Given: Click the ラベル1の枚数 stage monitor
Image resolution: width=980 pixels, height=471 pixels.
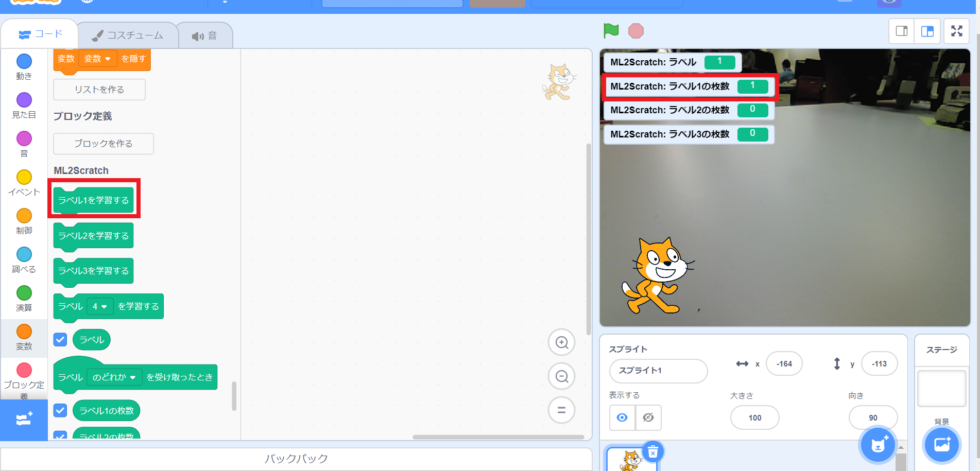Looking at the screenshot, I should [x=689, y=86].
